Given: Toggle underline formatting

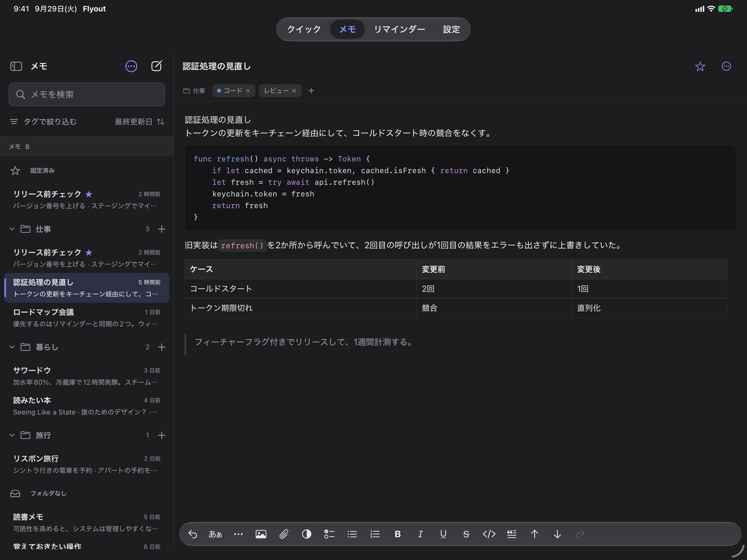Looking at the screenshot, I should pos(443,534).
